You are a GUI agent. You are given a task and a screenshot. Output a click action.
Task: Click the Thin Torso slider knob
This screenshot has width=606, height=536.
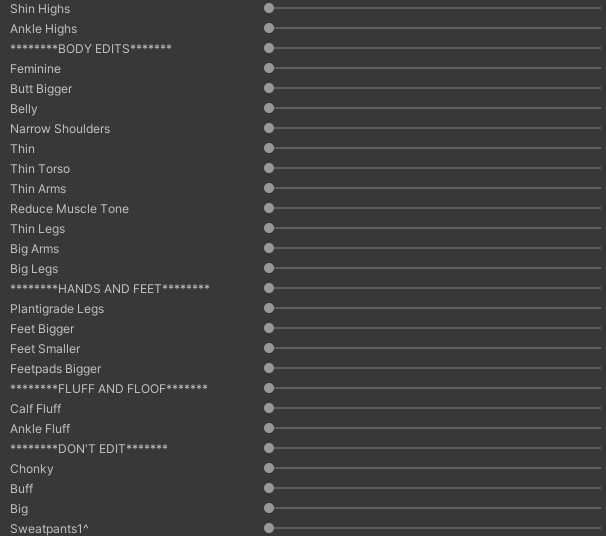[x=269, y=168]
